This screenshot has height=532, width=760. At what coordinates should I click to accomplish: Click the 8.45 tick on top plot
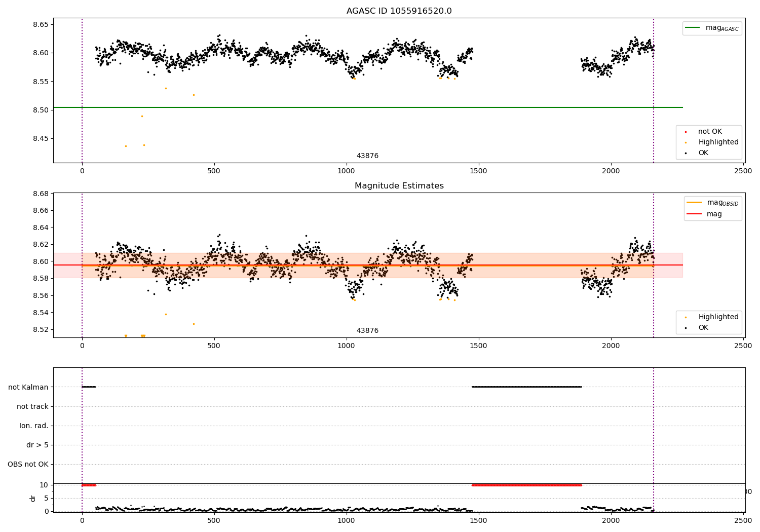point(41,139)
